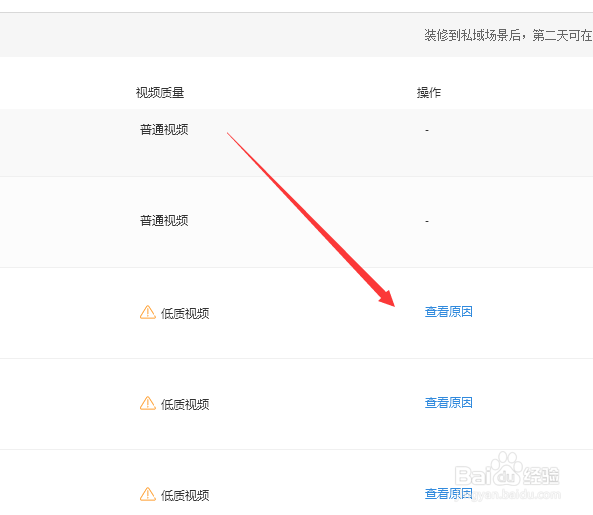Image resolution: width=593 pixels, height=515 pixels.
Task: Click the second 普通视频 quality cell
Action: click(x=164, y=220)
